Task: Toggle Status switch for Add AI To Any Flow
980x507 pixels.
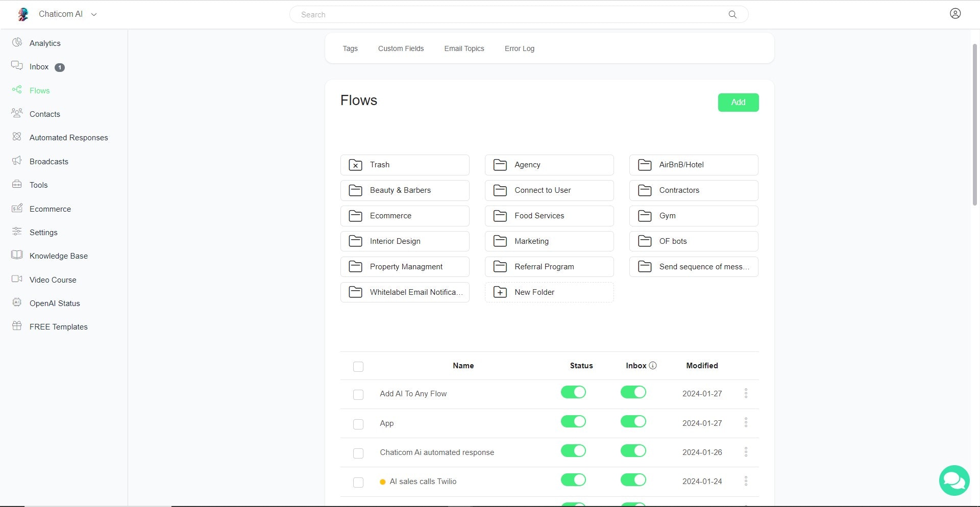Action: click(573, 392)
